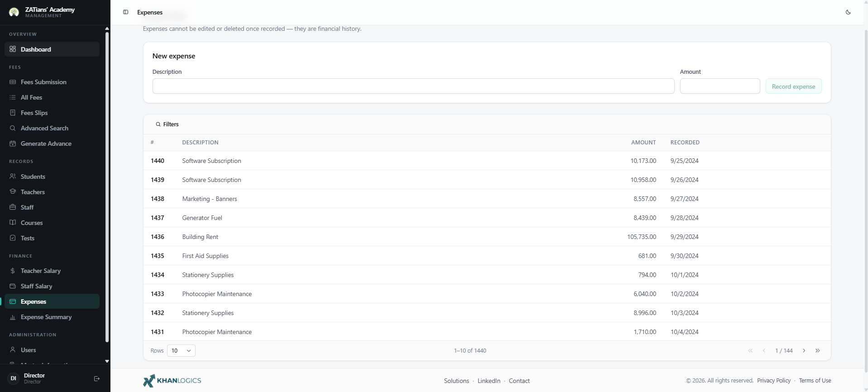Click the Fees Submission icon
The height and width of the screenshot is (392, 868).
tap(13, 82)
